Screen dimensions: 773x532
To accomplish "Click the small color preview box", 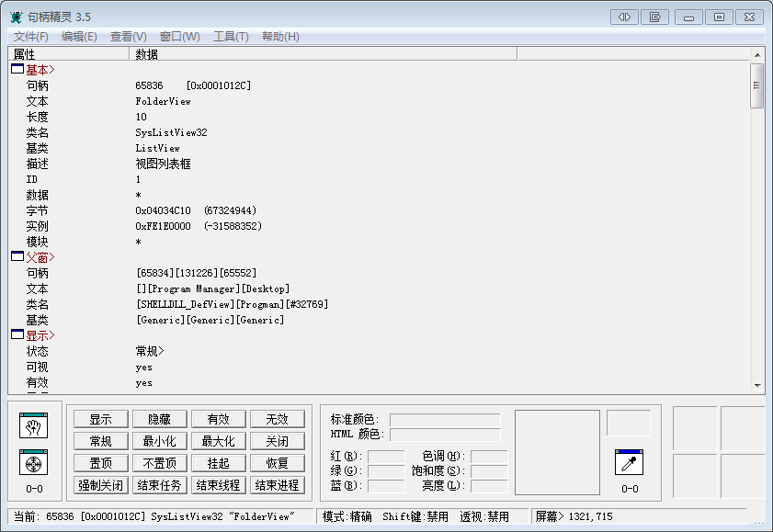I will coord(629,423).
